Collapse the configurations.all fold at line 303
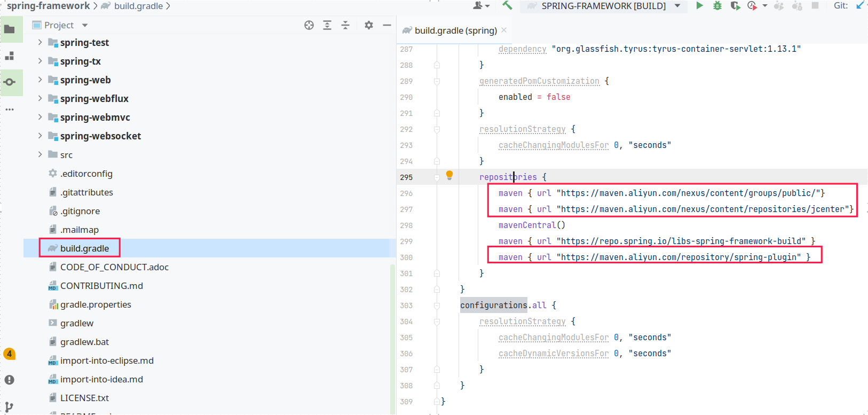Viewport: 868px width, 415px height. pyautogui.click(x=437, y=306)
